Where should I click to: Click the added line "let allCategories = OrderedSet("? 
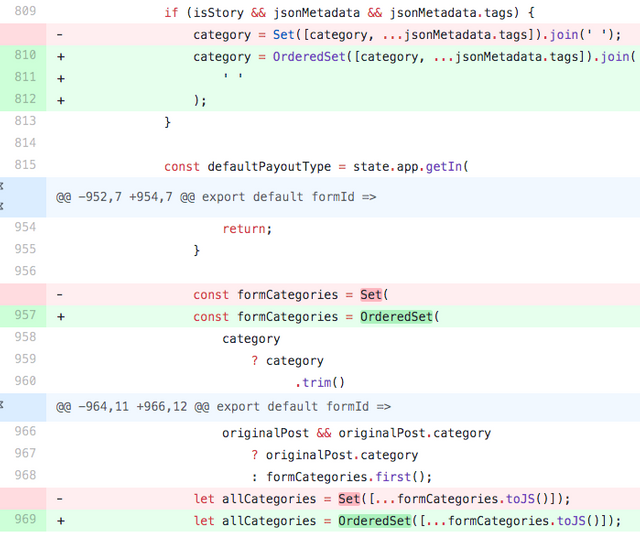coord(407,522)
